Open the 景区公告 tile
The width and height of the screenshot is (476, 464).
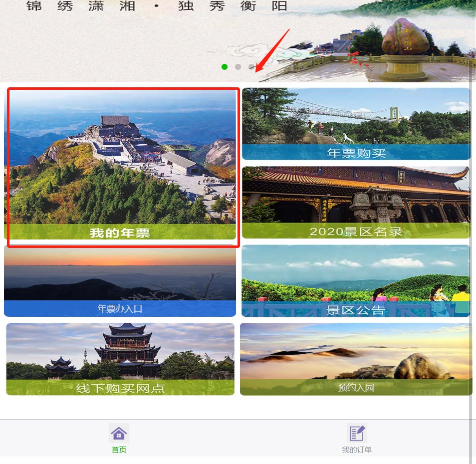coord(356,281)
